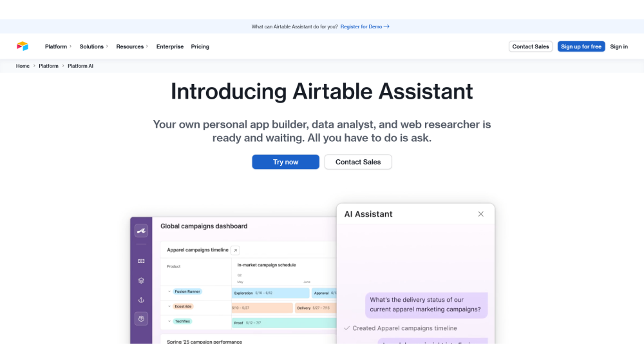Click the box icon in purple sidebar
Image resolution: width=644 pixels, height=363 pixels.
tap(141, 319)
